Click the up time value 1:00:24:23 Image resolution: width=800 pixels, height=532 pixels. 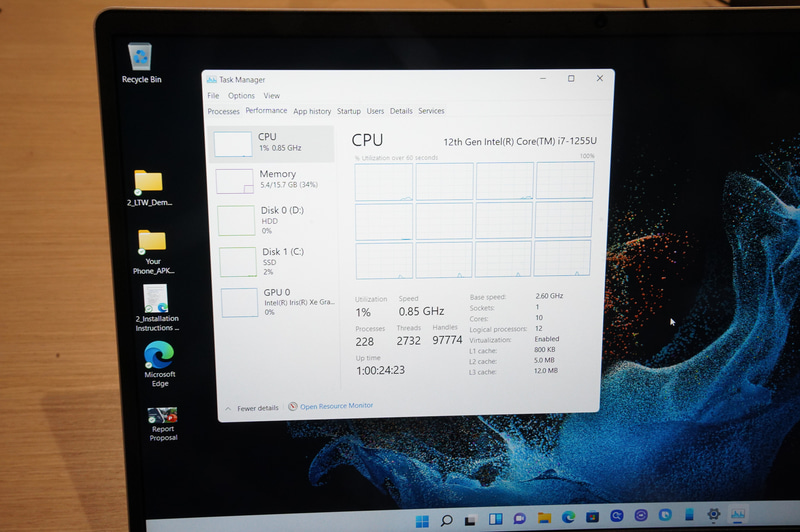(x=381, y=371)
